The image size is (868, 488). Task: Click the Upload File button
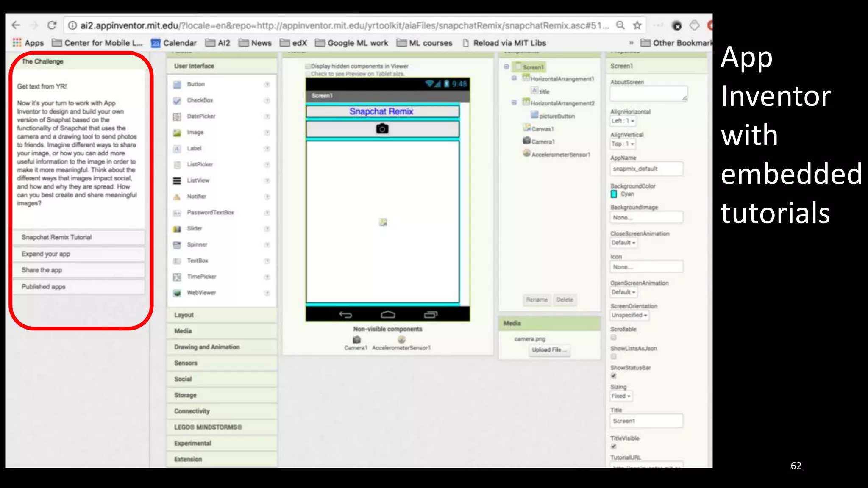click(548, 350)
